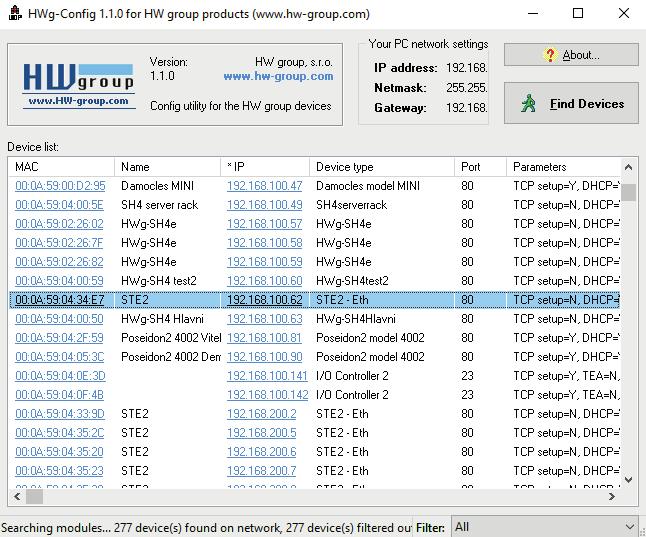
Task: Open IP link 192.168.100.59
Action: (x=264, y=262)
